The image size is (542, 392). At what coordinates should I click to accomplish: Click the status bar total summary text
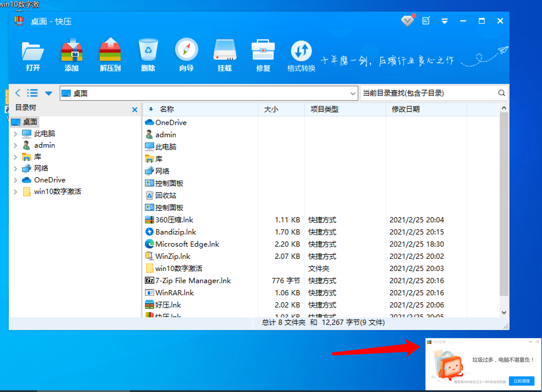point(323,322)
